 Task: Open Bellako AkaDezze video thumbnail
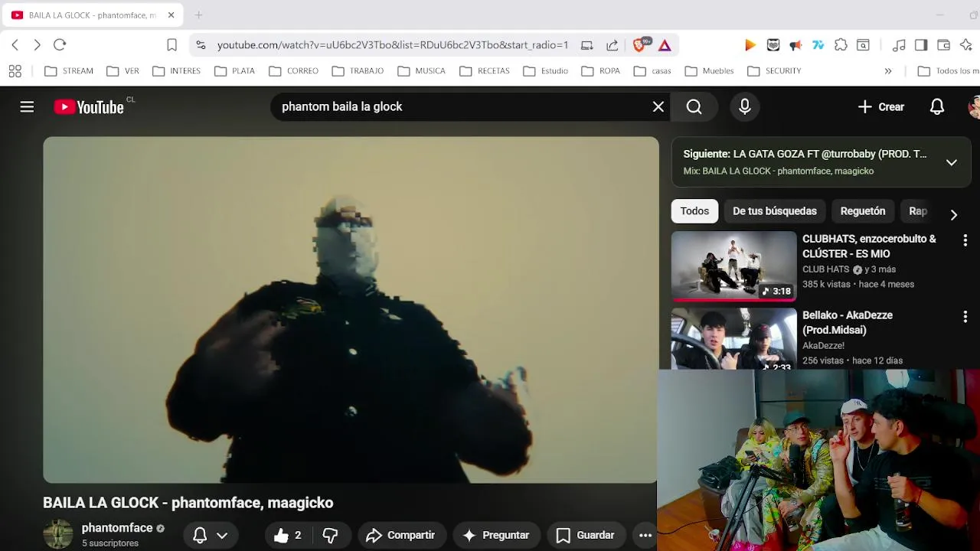(733, 338)
